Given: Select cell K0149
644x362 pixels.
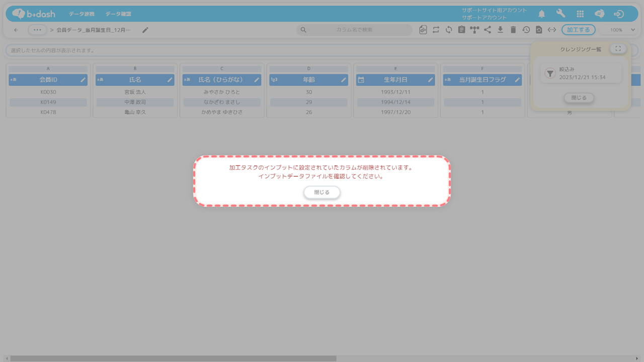Looking at the screenshot, I should [48, 102].
